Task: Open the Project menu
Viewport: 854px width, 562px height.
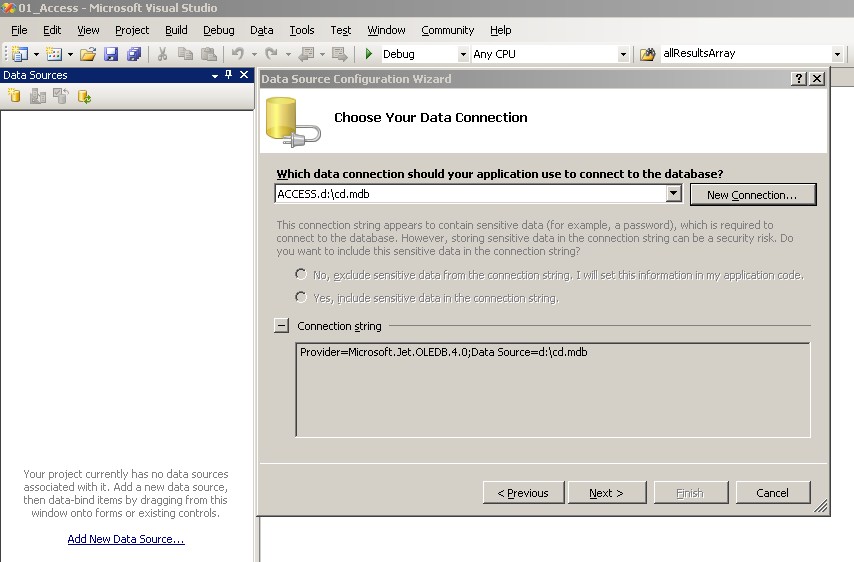Action: (132, 30)
